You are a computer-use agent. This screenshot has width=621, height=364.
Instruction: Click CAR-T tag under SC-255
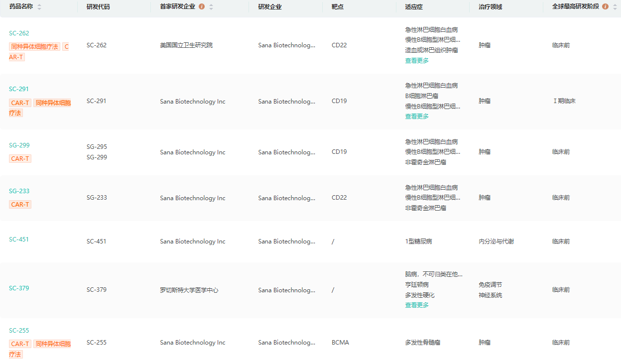point(20,344)
